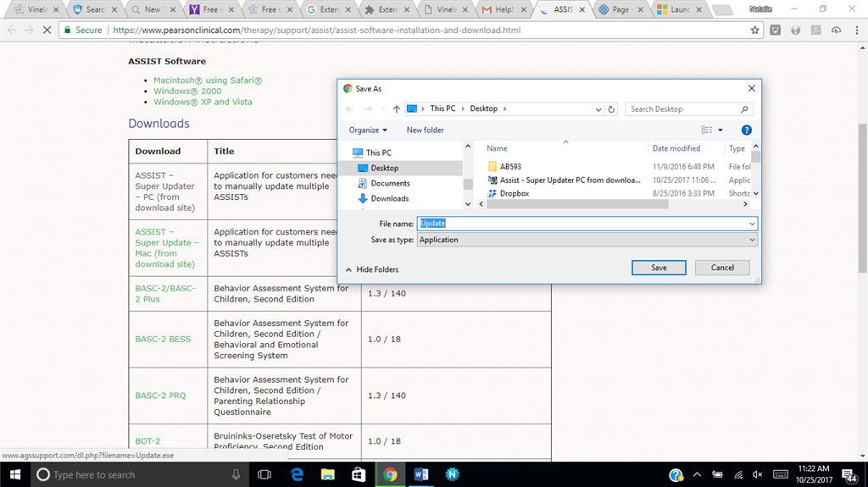Switch to the Help! Gmail tab
The image size is (868, 487).
pyautogui.click(x=503, y=9)
